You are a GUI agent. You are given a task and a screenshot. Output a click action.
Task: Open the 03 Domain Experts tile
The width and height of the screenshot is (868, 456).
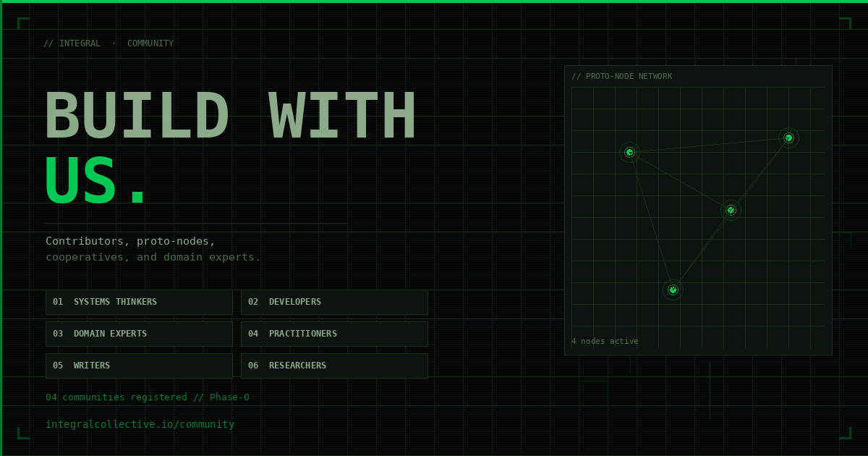(x=139, y=334)
